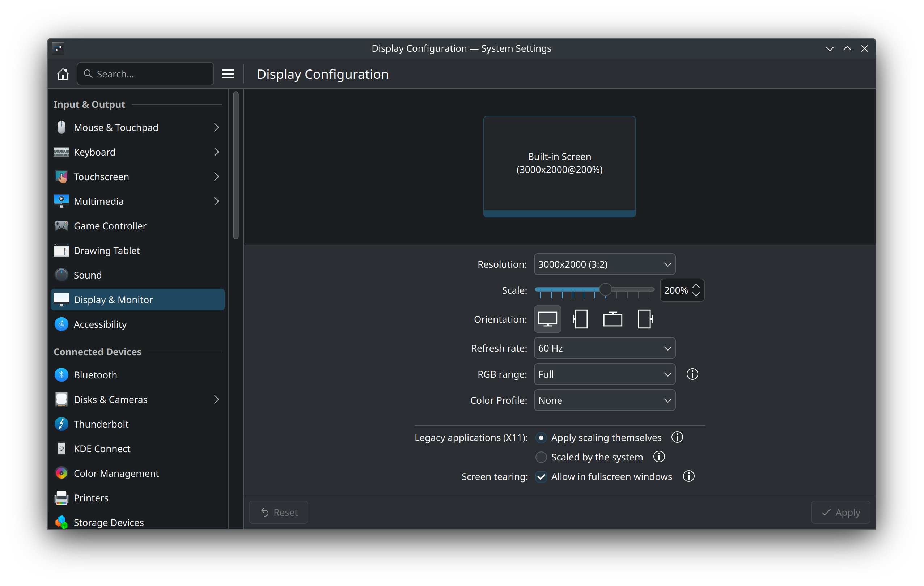Open the hamburger menu next to search
The width and height of the screenshot is (924, 586).
[228, 74]
